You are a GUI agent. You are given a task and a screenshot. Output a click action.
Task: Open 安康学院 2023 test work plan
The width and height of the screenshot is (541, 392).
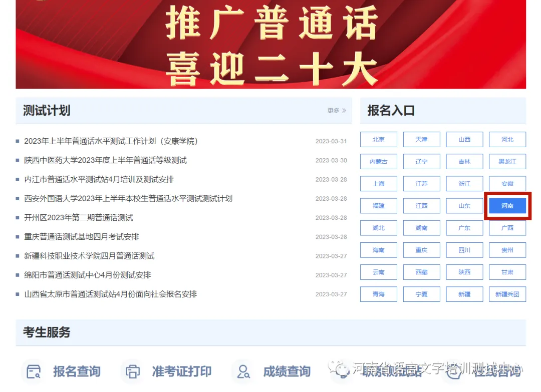click(111, 141)
